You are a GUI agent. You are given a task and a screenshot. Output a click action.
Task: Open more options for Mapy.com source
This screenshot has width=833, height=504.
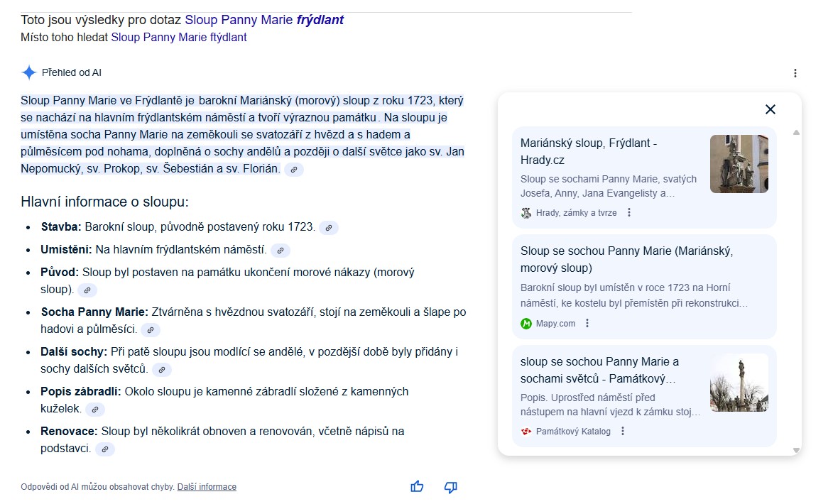pyautogui.click(x=587, y=324)
